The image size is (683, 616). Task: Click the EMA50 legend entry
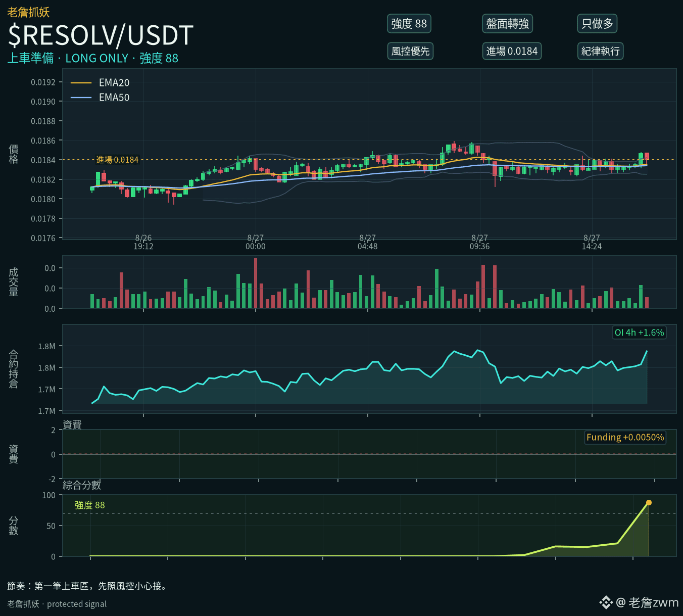(100, 98)
